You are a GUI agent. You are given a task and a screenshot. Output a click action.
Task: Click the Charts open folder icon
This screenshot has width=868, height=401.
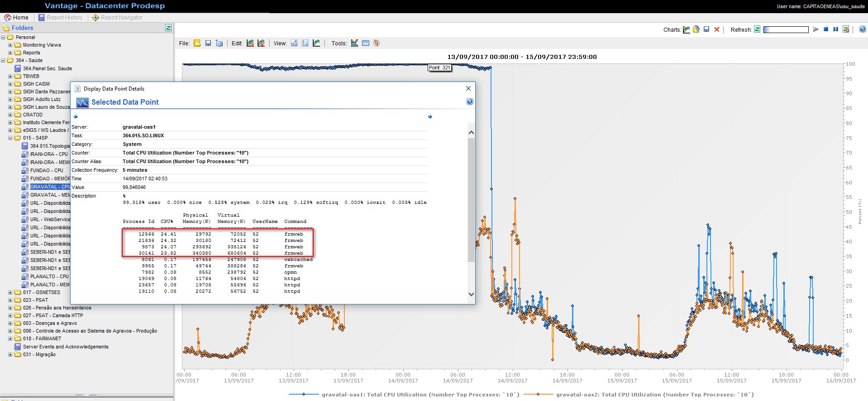(x=696, y=29)
